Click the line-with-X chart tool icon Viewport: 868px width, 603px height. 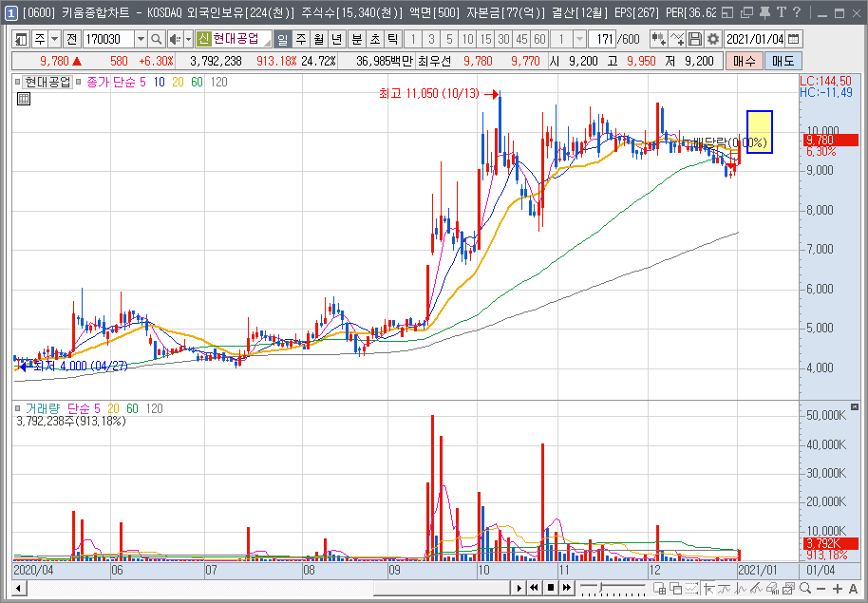click(x=677, y=39)
